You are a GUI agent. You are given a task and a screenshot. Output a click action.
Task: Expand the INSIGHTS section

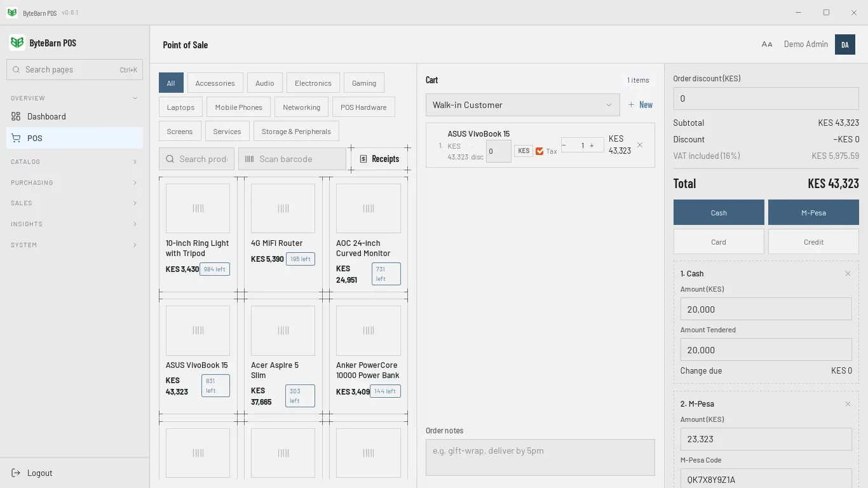(x=74, y=224)
